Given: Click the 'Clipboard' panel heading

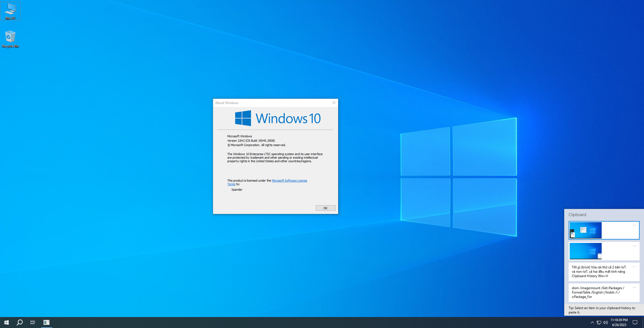Looking at the screenshot, I should [577, 215].
